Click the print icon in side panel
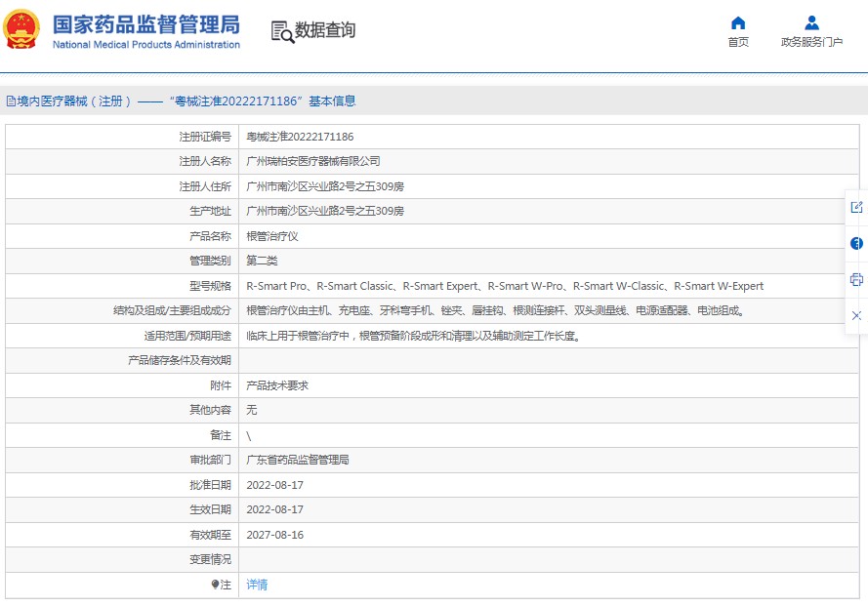Image resolution: width=868 pixels, height=606 pixels. [x=856, y=279]
